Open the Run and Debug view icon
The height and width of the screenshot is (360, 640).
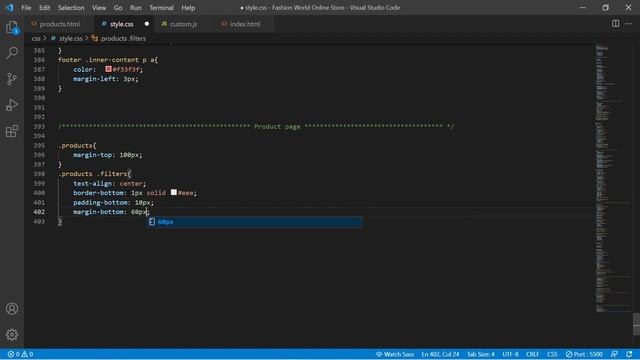pyautogui.click(x=12, y=105)
